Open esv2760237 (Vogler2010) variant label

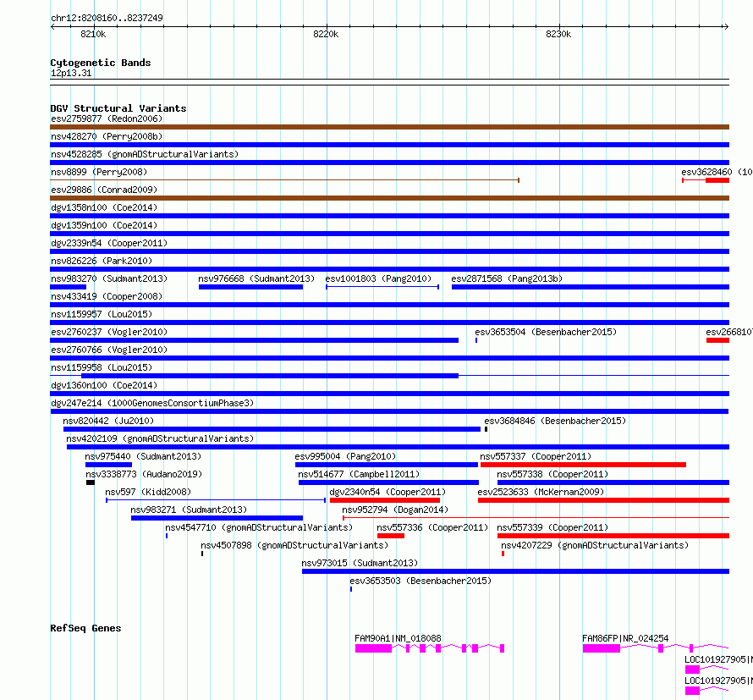109,332
